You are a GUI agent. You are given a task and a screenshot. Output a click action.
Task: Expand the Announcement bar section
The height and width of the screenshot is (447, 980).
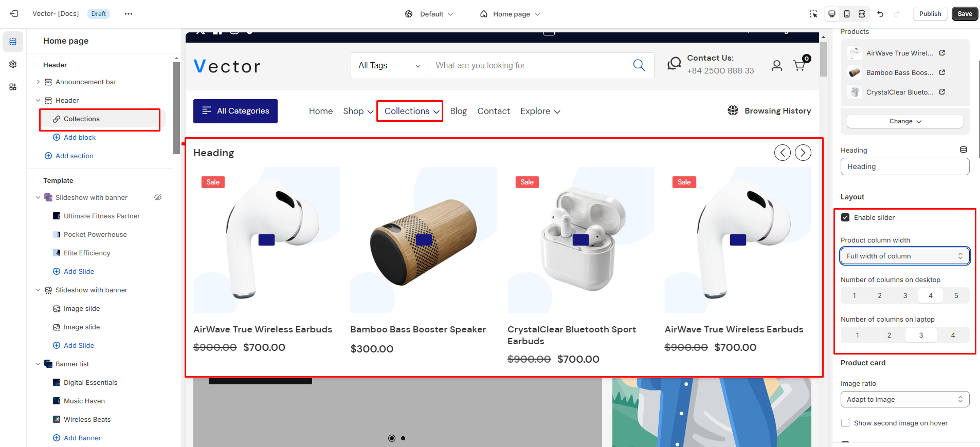click(38, 82)
